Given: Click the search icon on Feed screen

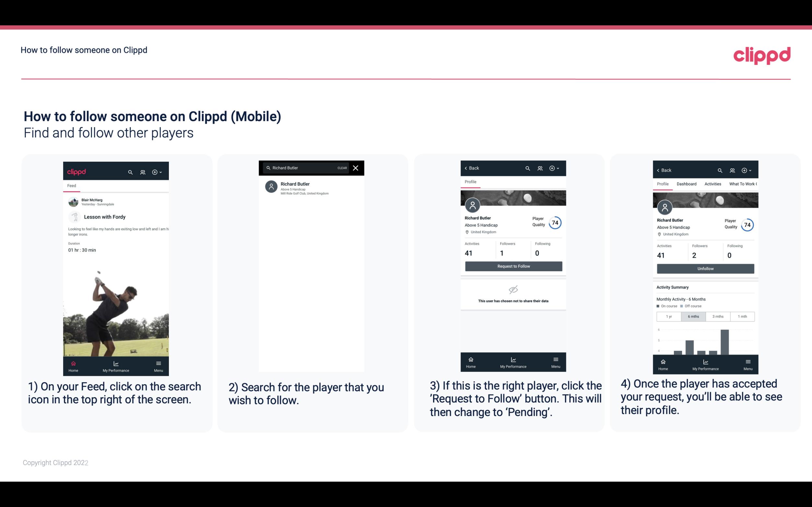Looking at the screenshot, I should [130, 172].
